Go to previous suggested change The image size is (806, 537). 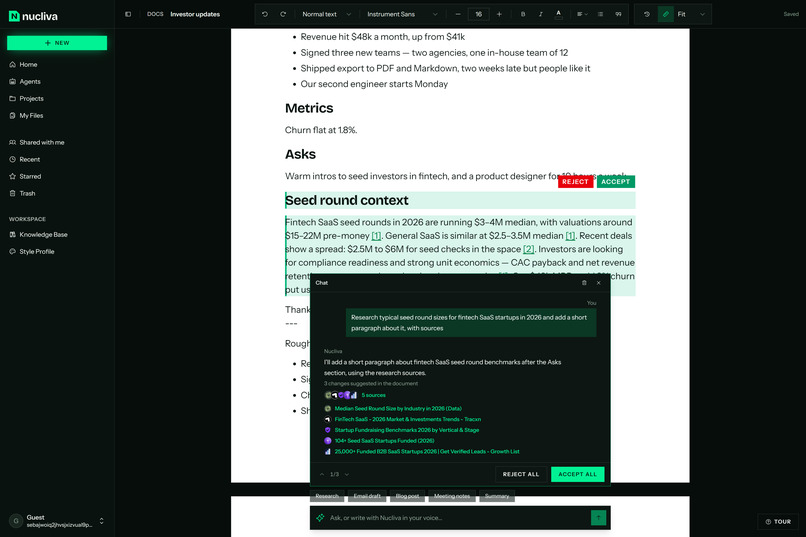(322, 474)
